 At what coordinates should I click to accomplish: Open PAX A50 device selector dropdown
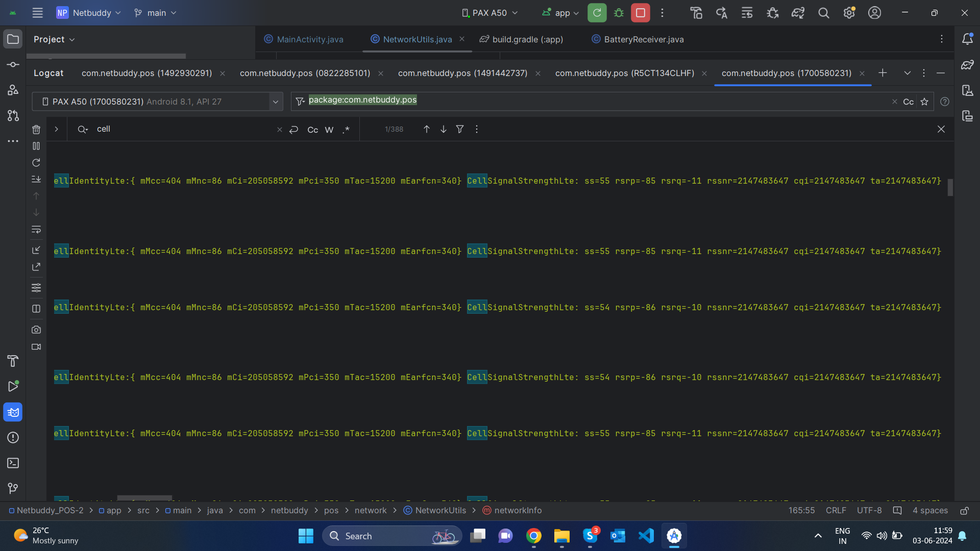(x=489, y=13)
